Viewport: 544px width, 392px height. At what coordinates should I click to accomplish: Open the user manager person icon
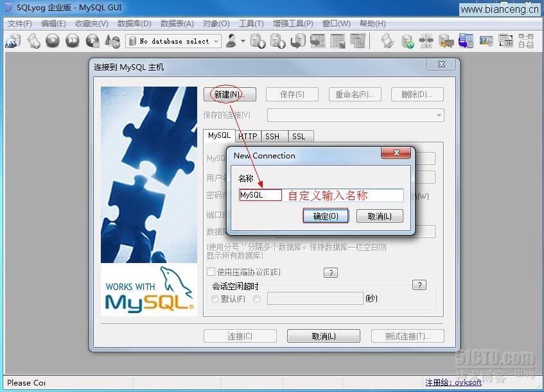tap(231, 40)
